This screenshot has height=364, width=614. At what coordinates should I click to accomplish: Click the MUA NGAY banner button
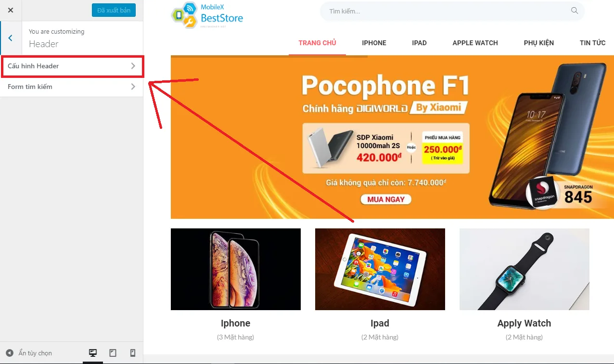pyautogui.click(x=386, y=199)
